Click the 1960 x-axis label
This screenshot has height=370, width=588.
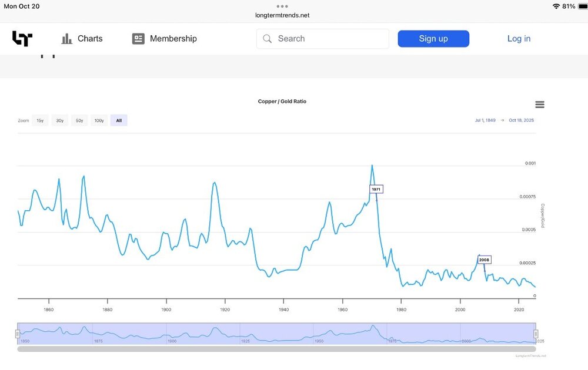point(342,310)
